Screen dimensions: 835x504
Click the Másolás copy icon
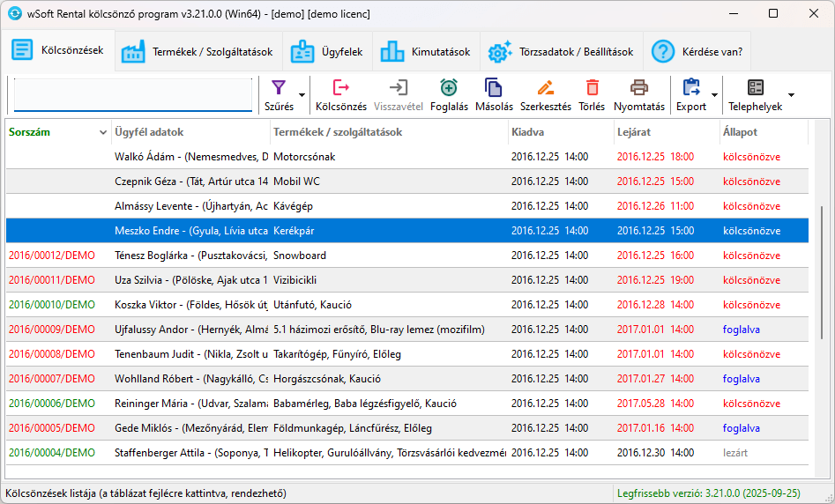(x=494, y=87)
